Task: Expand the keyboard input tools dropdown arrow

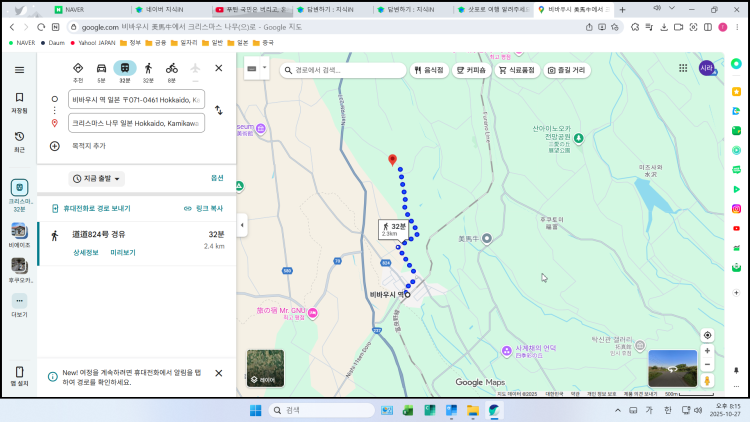Action: (264, 69)
